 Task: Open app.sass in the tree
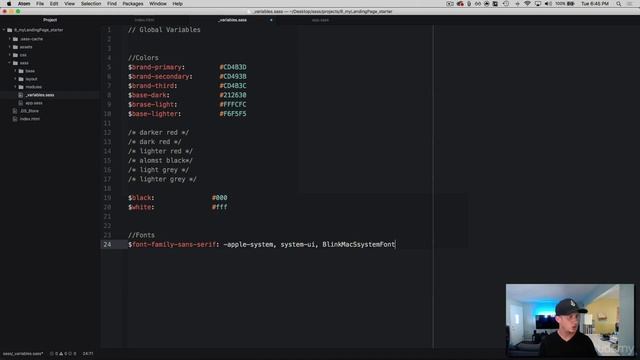pos(34,103)
